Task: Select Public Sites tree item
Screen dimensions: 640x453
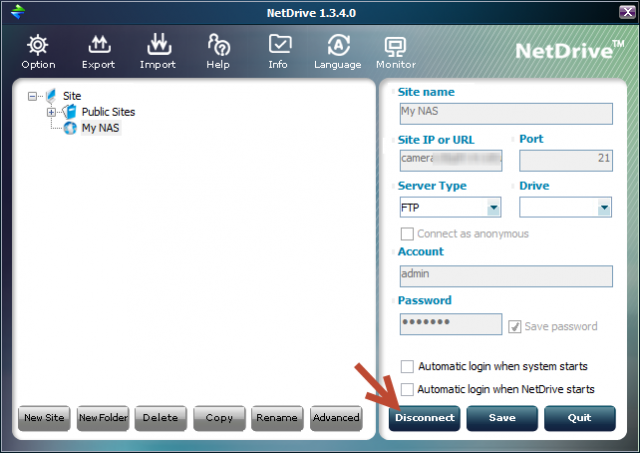Action: click(x=108, y=112)
